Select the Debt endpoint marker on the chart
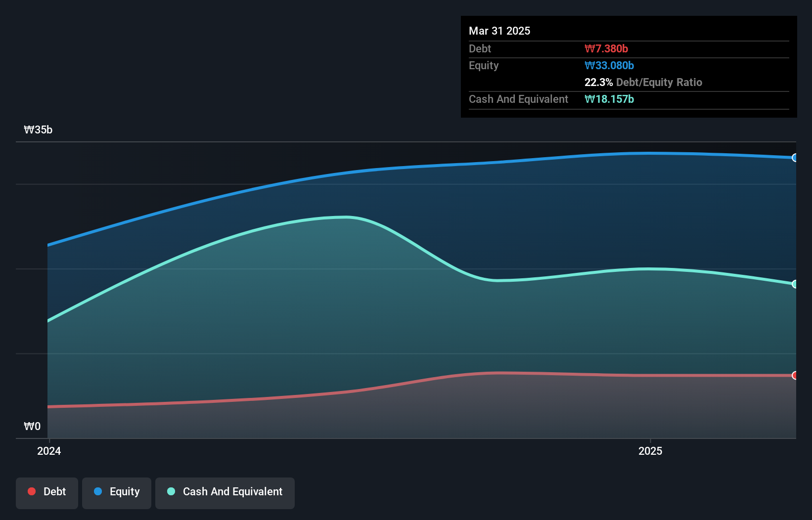The image size is (812, 520). (795, 376)
